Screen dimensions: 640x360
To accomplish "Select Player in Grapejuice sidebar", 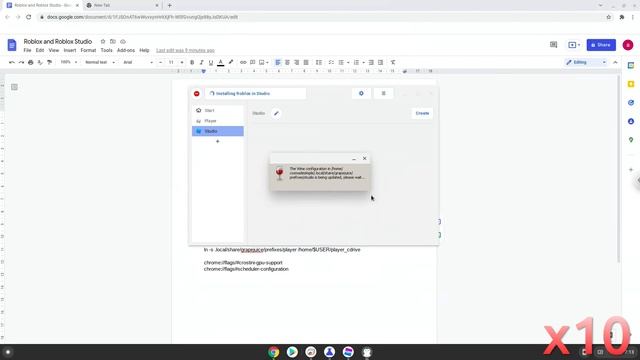I will click(x=218, y=121).
